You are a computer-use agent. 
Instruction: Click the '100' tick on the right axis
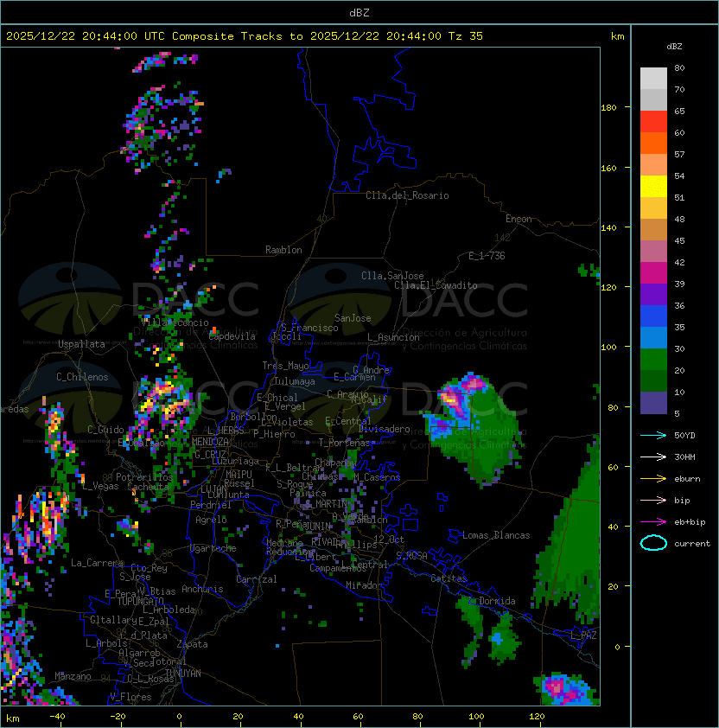point(608,348)
